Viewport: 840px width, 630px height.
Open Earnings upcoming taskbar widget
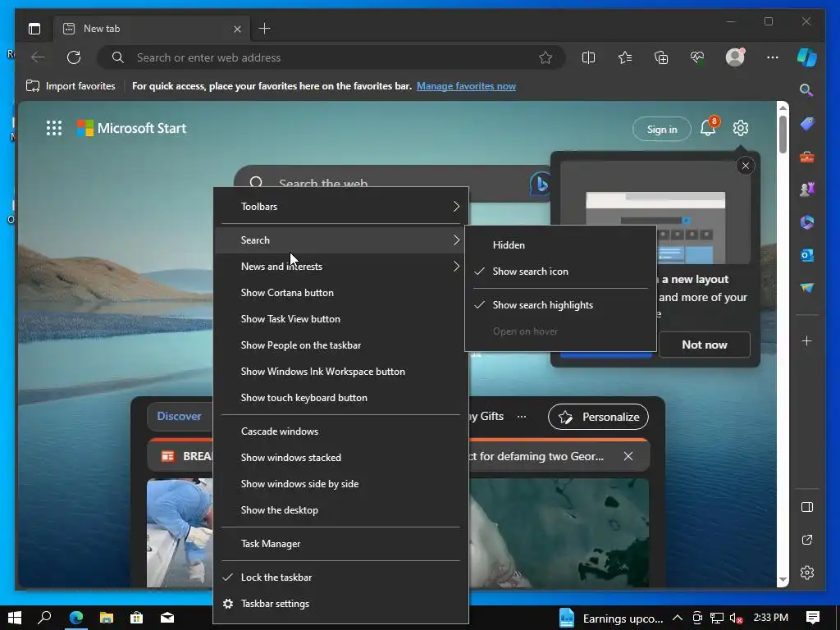[x=610, y=619]
